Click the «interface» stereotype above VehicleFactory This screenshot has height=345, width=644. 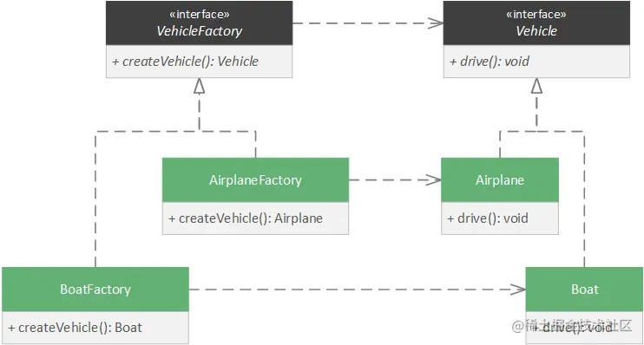click(200, 15)
